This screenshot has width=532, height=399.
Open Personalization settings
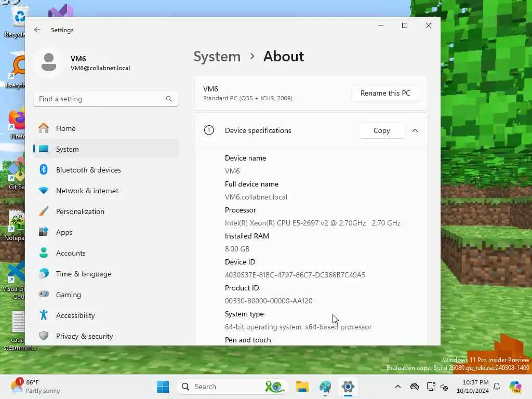click(106, 211)
